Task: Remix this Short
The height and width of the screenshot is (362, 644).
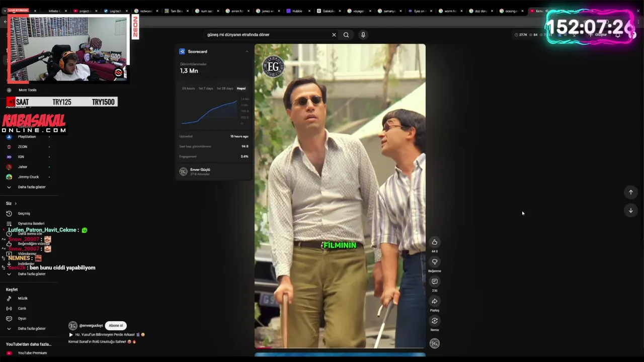Action: (x=435, y=321)
